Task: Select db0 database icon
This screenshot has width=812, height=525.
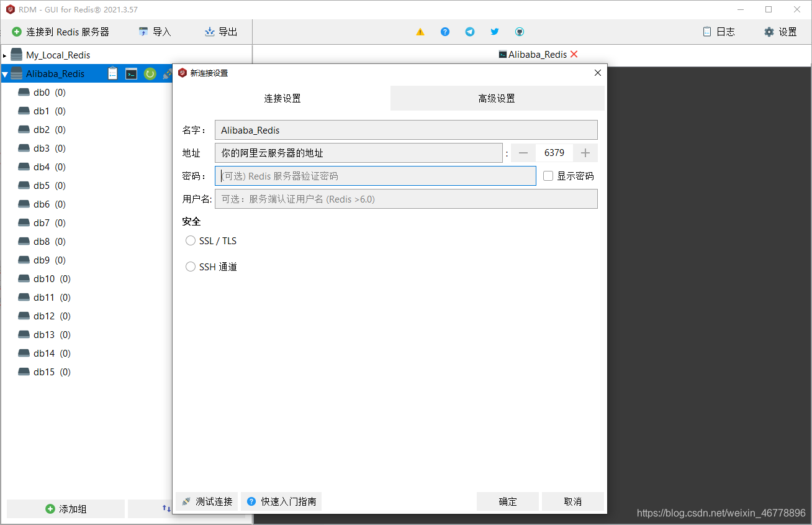Action: pyautogui.click(x=24, y=93)
